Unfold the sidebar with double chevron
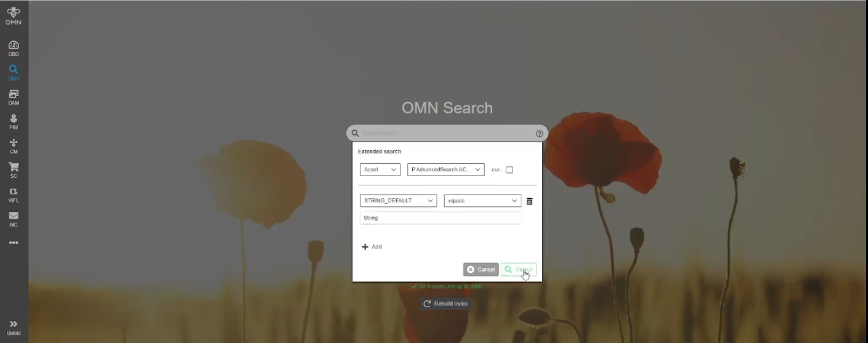The image size is (868, 343). [x=14, y=328]
